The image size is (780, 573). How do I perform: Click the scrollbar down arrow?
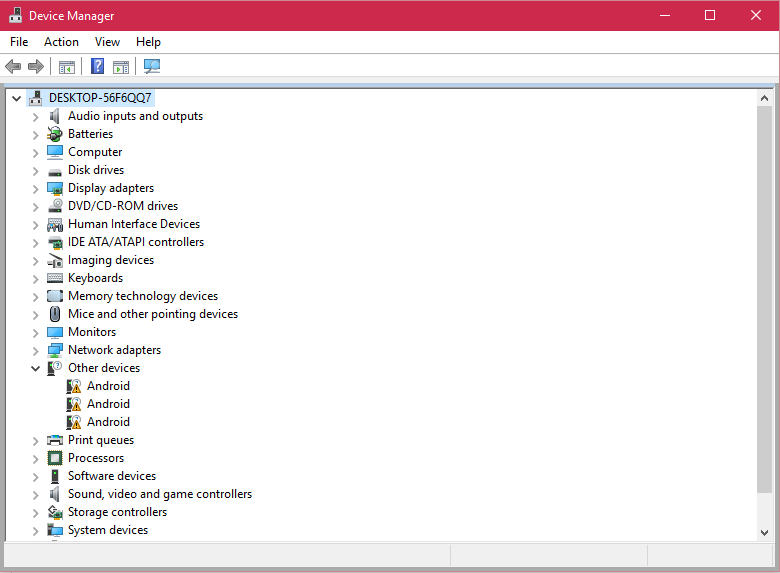coord(765,533)
